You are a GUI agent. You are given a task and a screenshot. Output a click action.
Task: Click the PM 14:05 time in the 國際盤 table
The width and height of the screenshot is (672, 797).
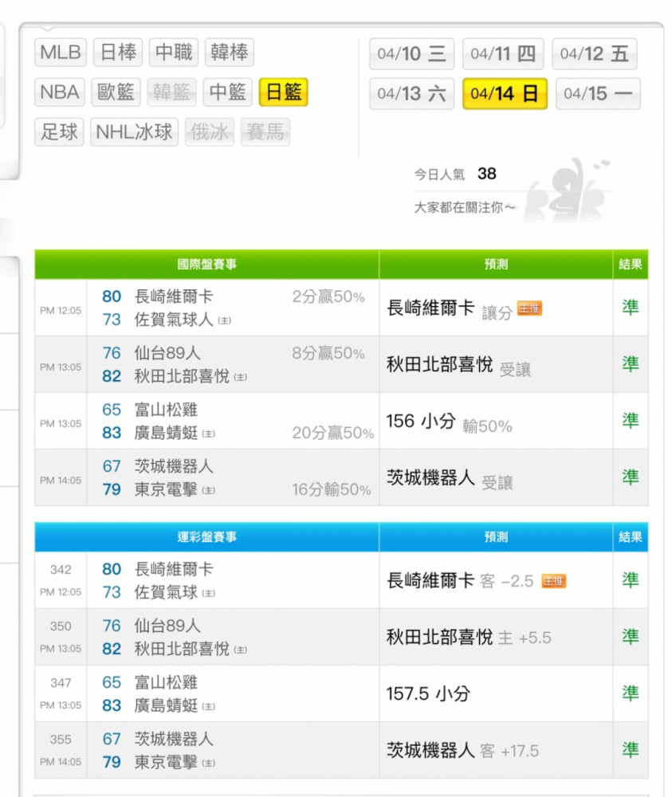61,481
